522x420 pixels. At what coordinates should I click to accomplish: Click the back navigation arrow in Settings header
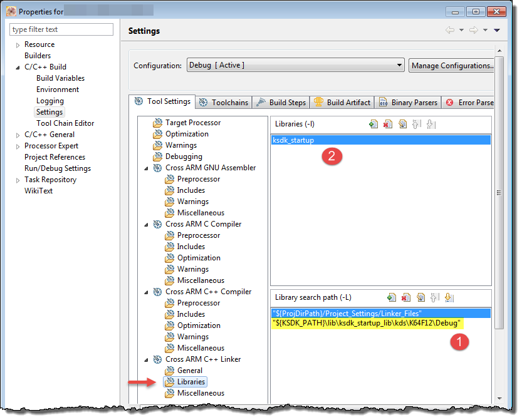click(450, 30)
